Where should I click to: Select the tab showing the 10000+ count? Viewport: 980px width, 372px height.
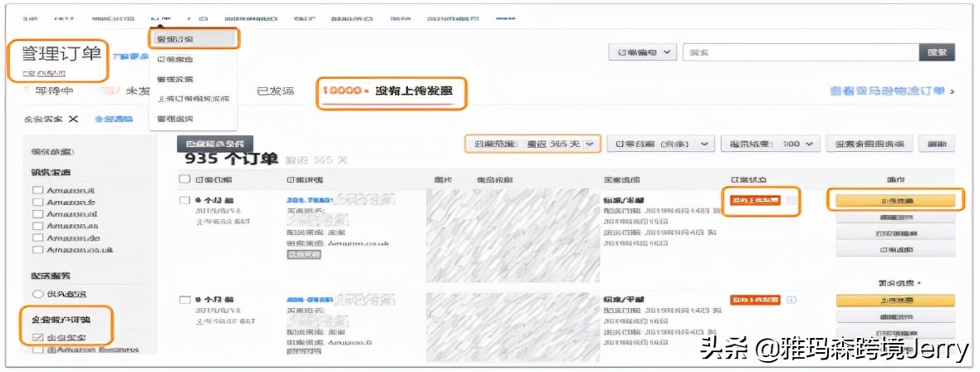point(386,91)
